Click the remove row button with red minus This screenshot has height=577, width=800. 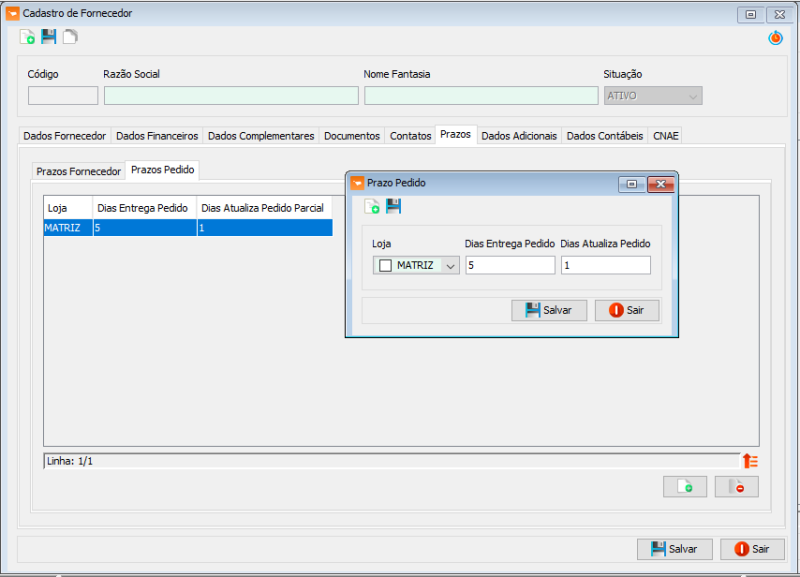[x=736, y=487]
